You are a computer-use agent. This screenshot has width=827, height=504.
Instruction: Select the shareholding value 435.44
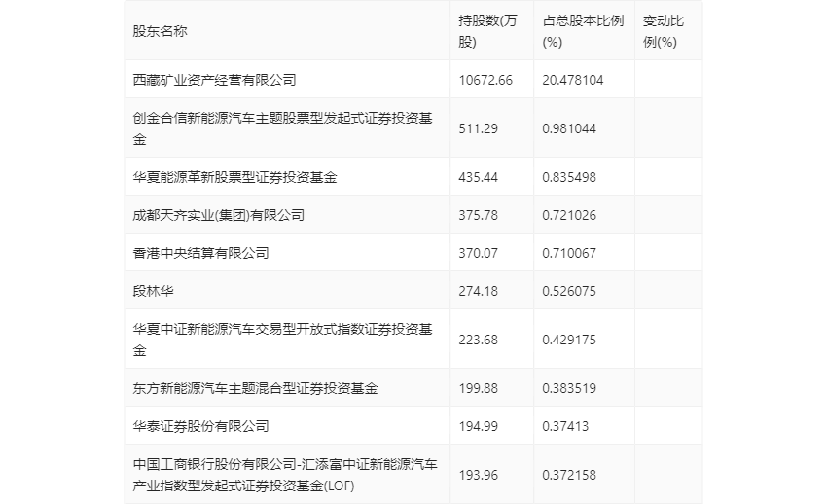pyautogui.click(x=478, y=177)
